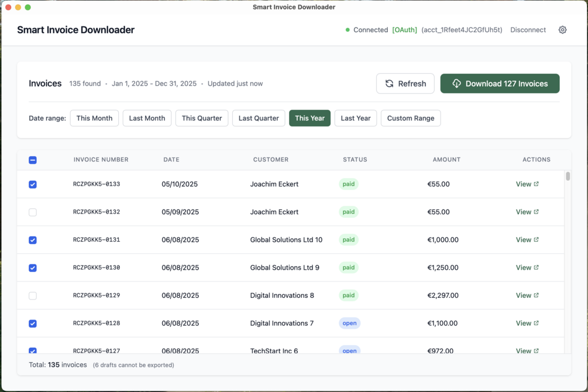Open external link icon for invoice 0133
Screen dimensions: 588x392
(x=537, y=184)
